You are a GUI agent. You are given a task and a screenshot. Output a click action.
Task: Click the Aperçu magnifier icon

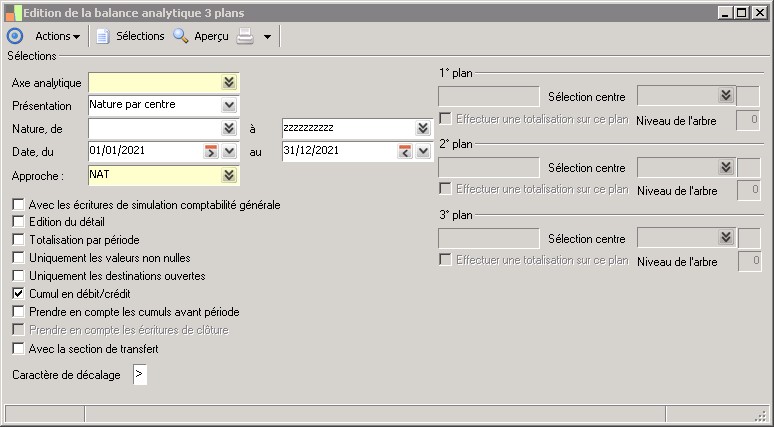180,36
